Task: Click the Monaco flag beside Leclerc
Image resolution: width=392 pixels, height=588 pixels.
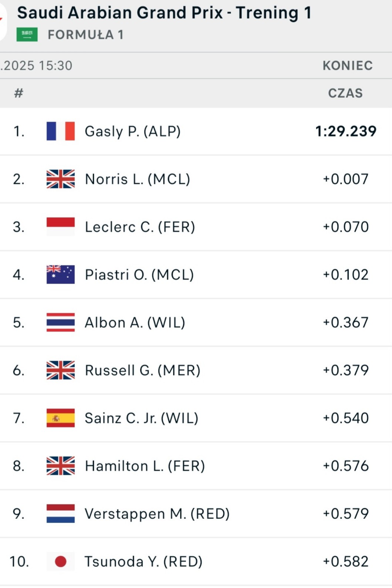Action: (x=61, y=227)
